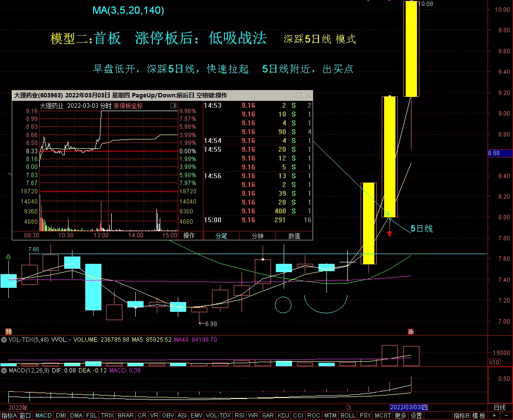
Task: Click the minus zoom-out button
Action: point(505,416)
